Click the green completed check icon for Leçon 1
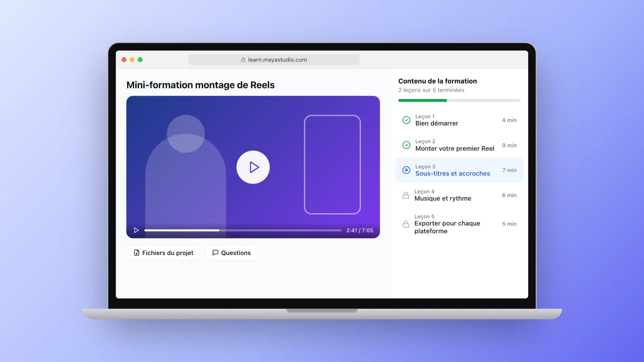This screenshot has width=644, height=362. click(x=407, y=120)
